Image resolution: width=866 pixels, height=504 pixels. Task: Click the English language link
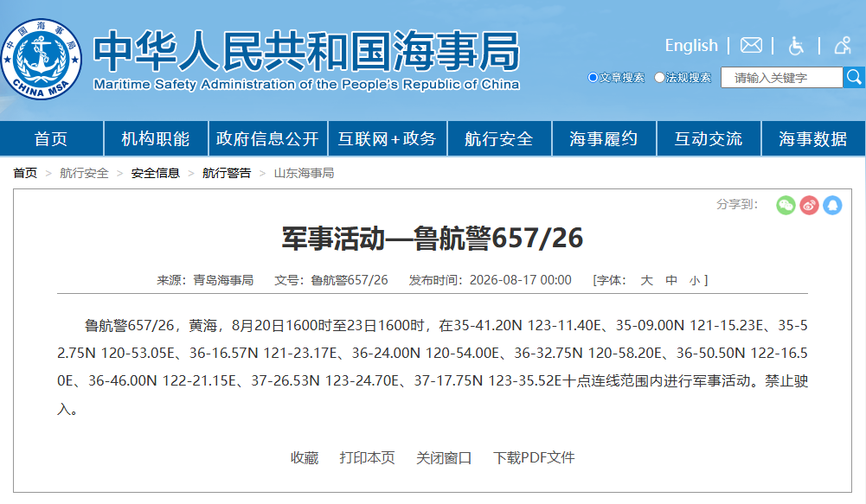(x=691, y=45)
